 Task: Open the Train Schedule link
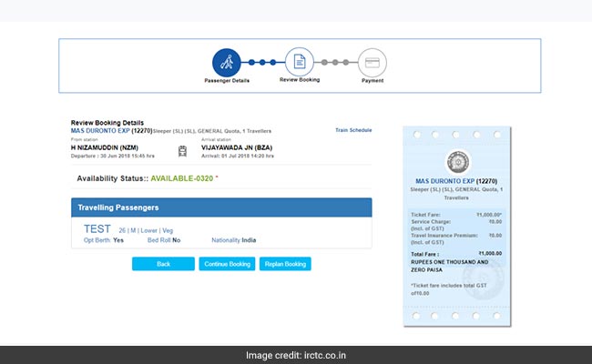[x=353, y=131]
